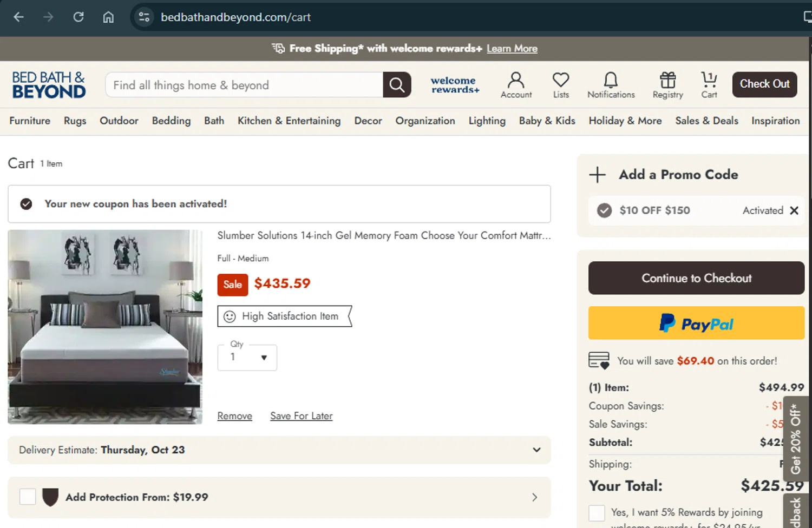Screen dimensions: 812x528
Task: Click Continue to Checkout button
Action: coord(696,278)
